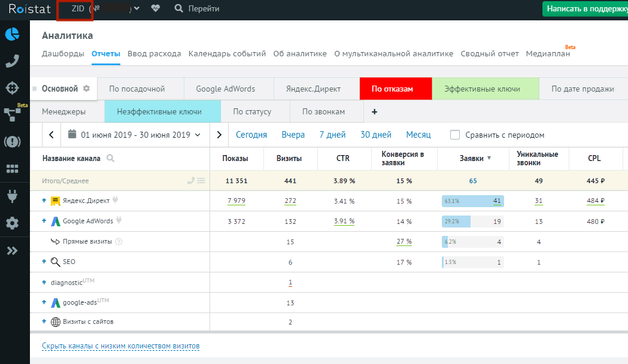Click search icon beside Название канала
Image resolution: width=628 pixels, height=364 pixels.
[x=111, y=158]
